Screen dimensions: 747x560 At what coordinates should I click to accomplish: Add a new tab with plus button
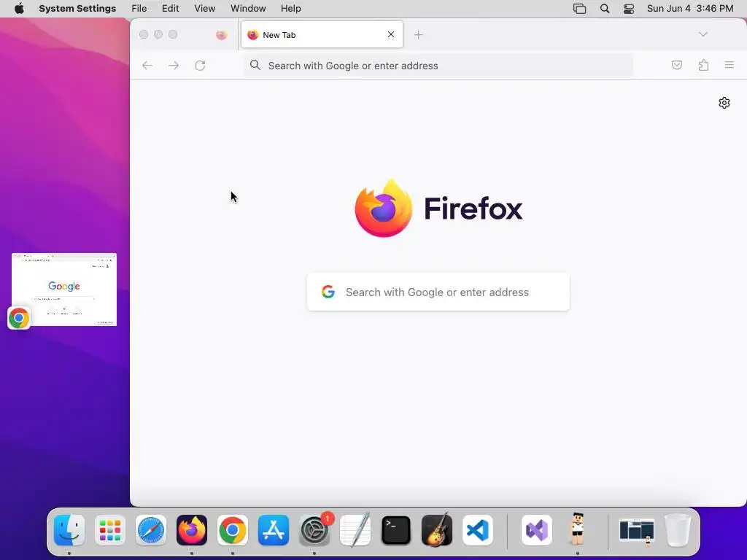tap(418, 35)
